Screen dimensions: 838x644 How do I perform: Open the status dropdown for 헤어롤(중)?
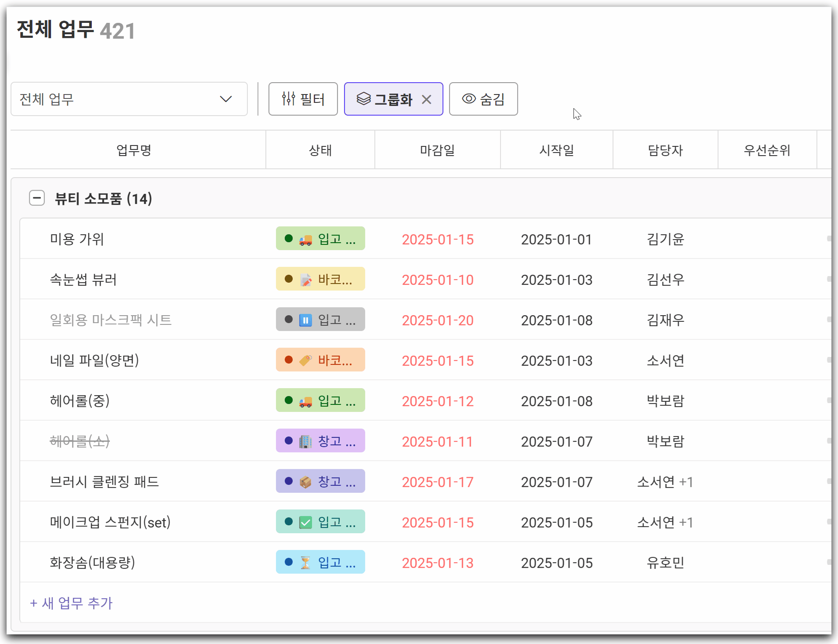(320, 400)
